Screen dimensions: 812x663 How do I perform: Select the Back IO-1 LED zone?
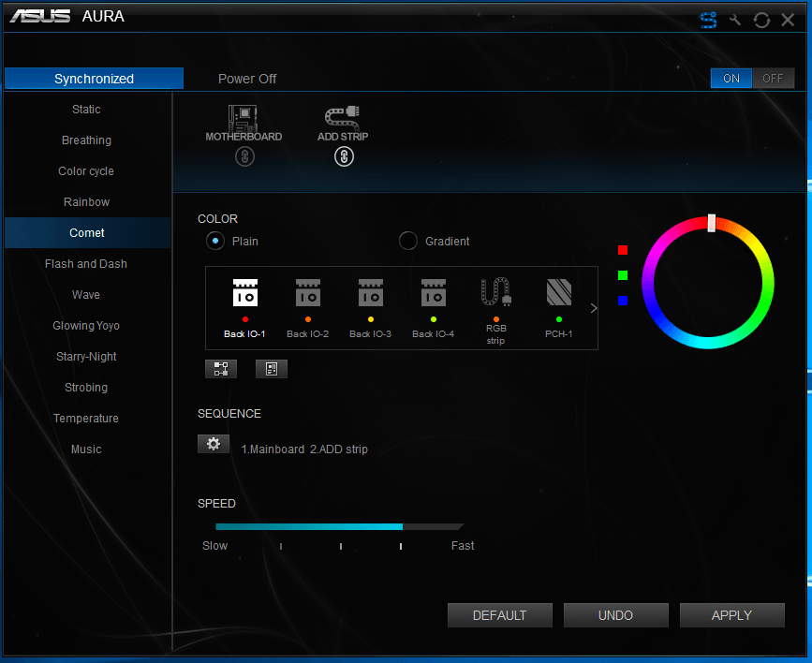[x=245, y=308]
